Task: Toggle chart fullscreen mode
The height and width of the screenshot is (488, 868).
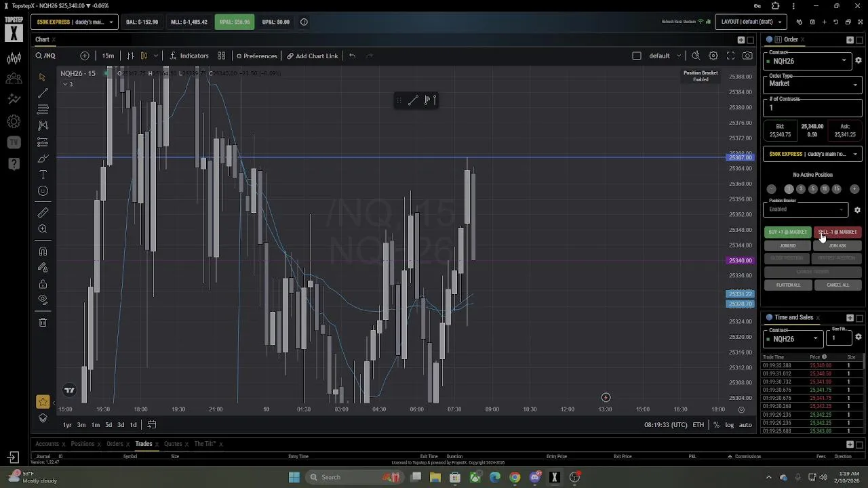Action: pos(730,56)
